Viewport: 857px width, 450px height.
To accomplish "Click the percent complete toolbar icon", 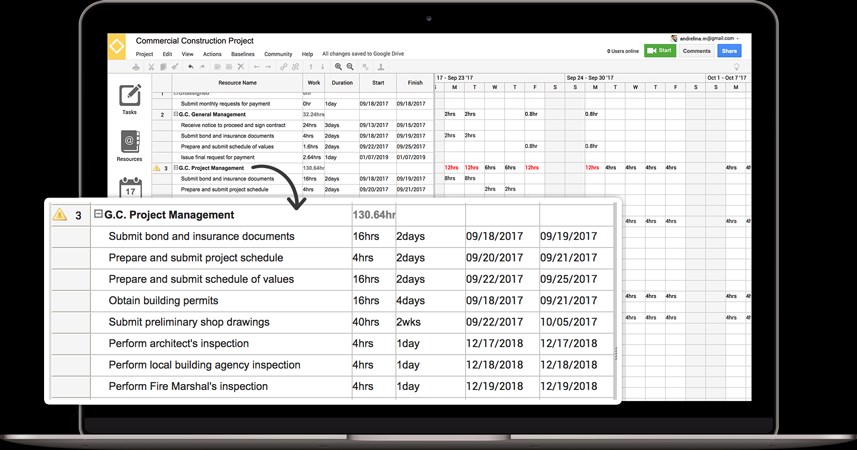I will pos(365,67).
